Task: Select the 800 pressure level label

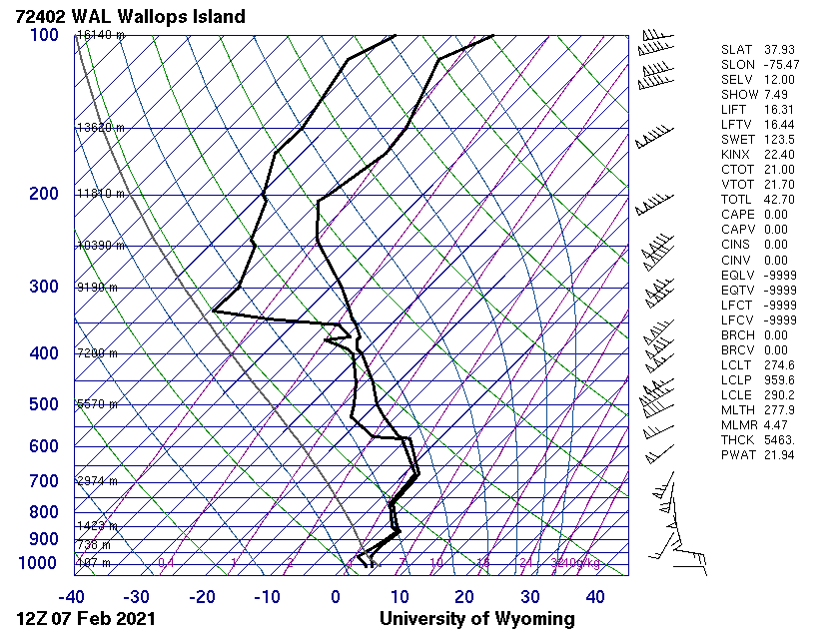Action: click(x=44, y=512)
